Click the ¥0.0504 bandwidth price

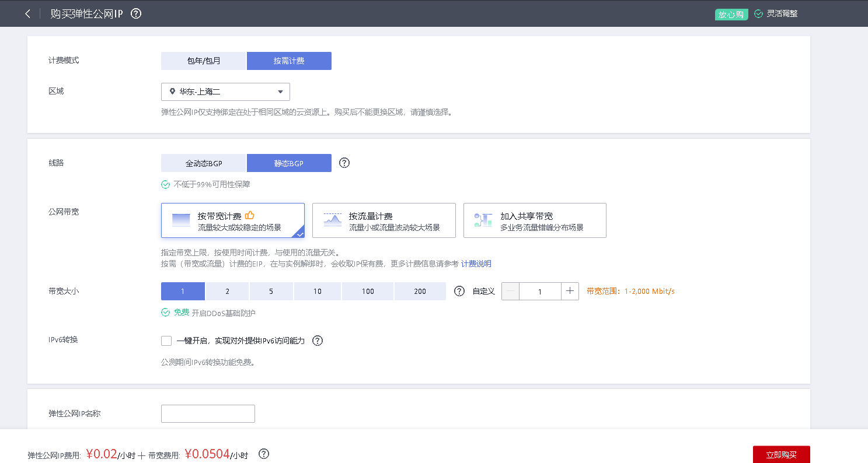207,454
